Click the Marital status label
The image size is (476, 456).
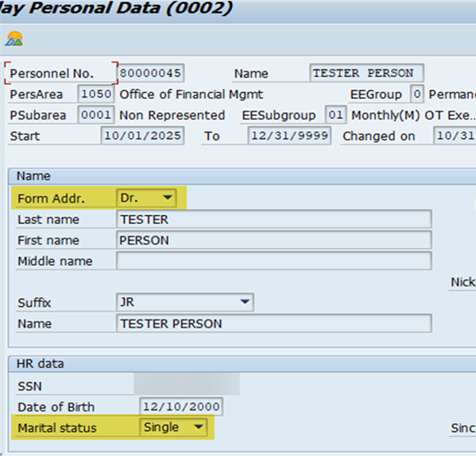point(57,428)
